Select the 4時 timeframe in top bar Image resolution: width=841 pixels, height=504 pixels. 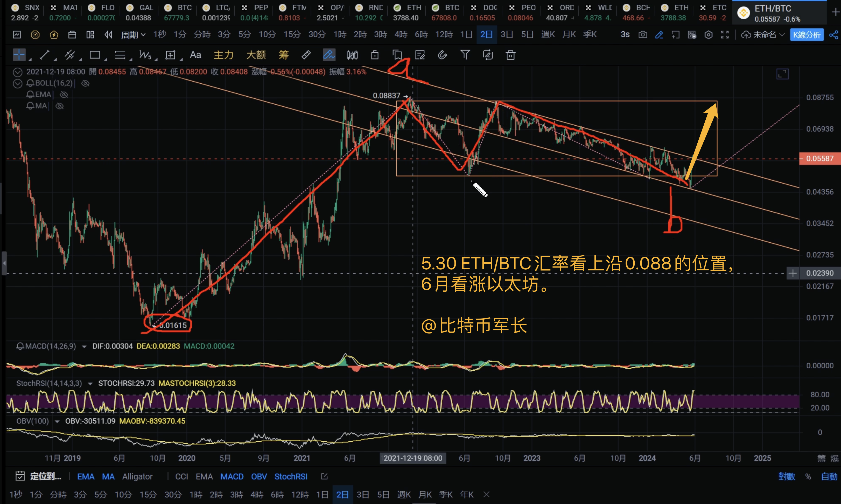click(x=401, y=35)
